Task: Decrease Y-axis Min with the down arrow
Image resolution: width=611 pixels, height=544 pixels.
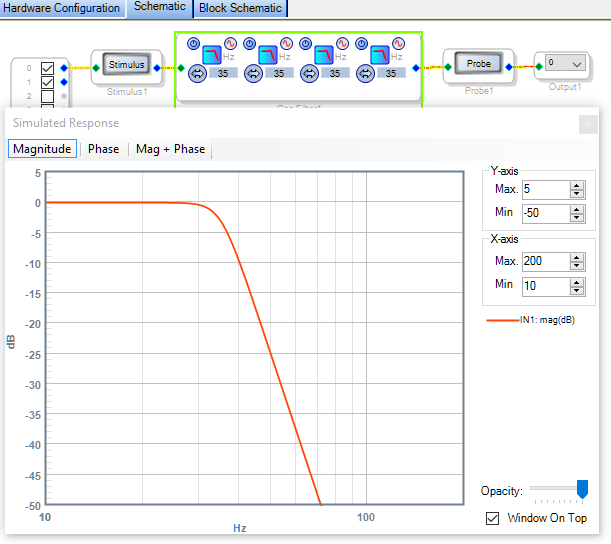Action: click(577, 218)
